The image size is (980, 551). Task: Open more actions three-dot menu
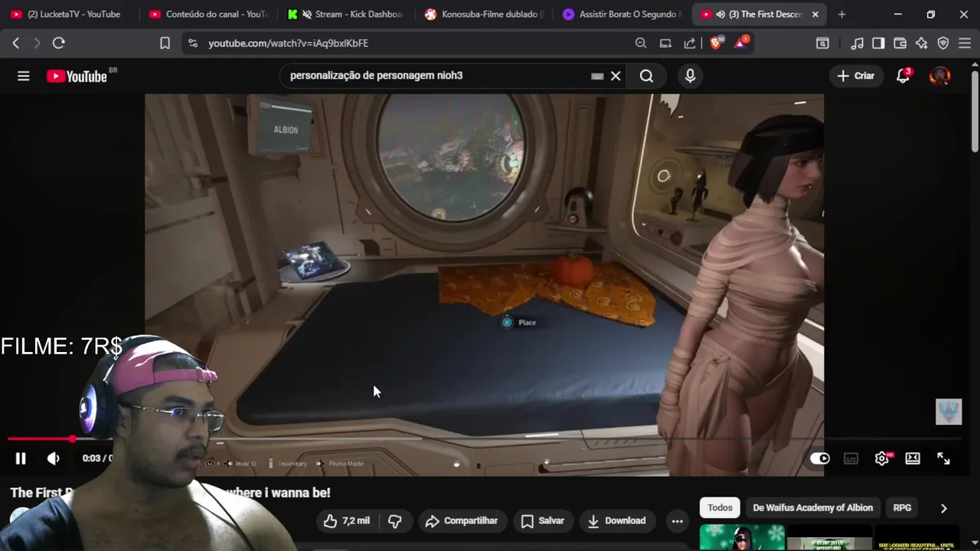[677, 520]
